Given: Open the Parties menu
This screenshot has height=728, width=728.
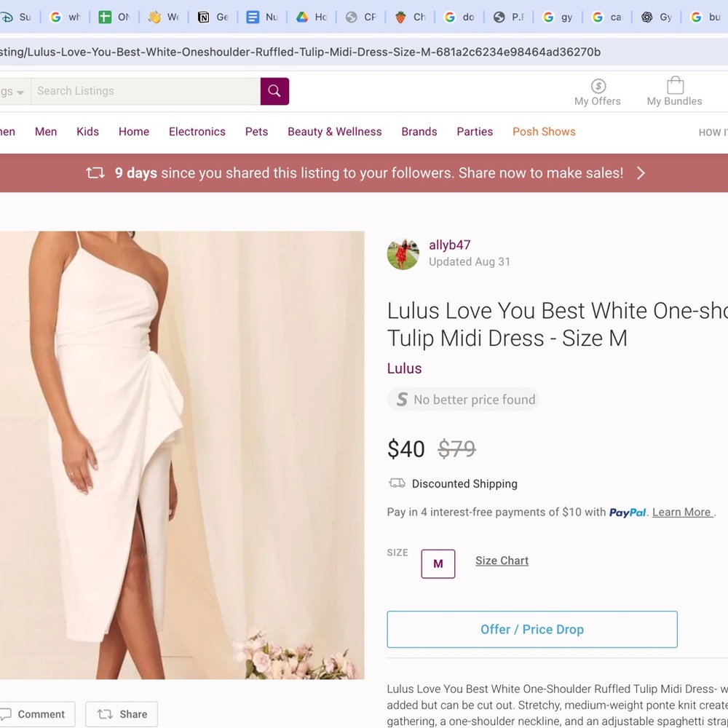Looking at the screenshot, I should click(x=475, y=132).
